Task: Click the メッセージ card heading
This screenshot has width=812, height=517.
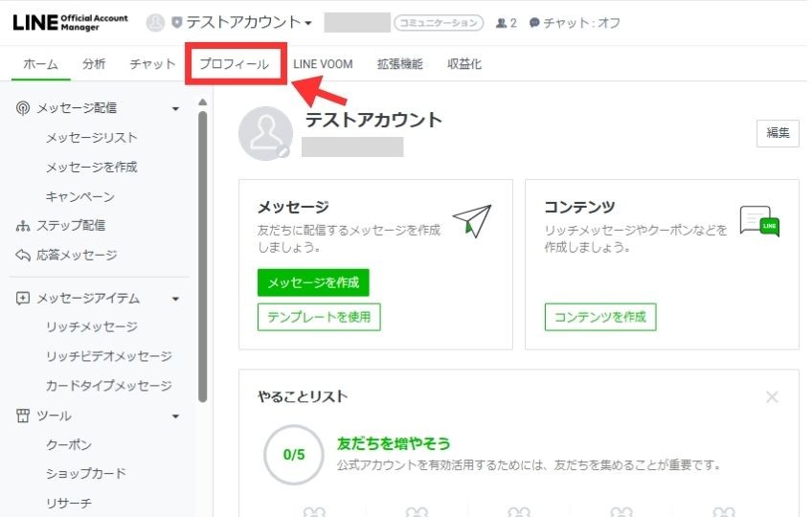Action: coord(293,207)
